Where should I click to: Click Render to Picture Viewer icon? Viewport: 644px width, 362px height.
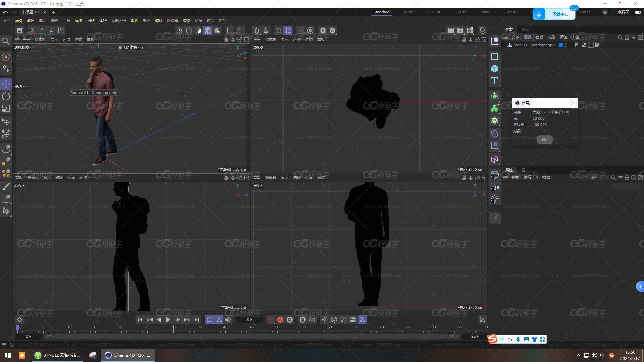pos(460,31)
